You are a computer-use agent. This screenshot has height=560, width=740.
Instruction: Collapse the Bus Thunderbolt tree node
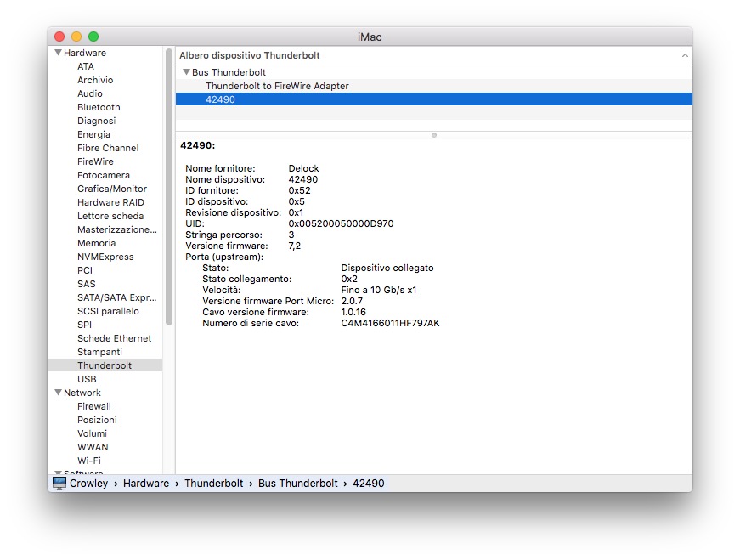[186, 72]
